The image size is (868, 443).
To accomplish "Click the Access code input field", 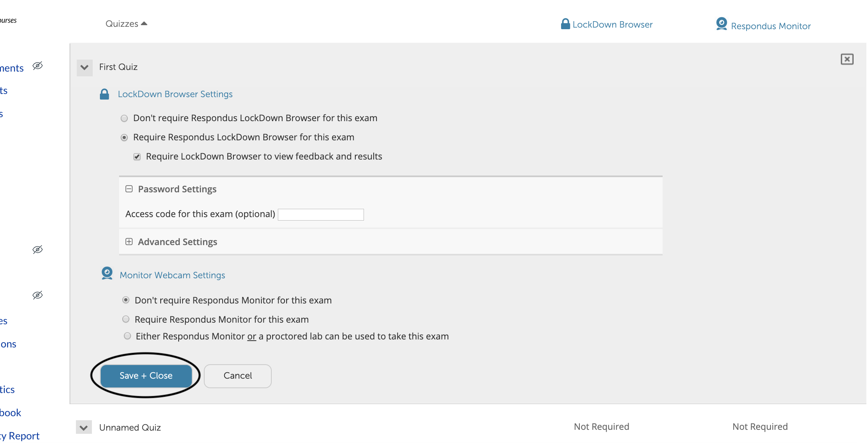I will (x=321, y=214).
